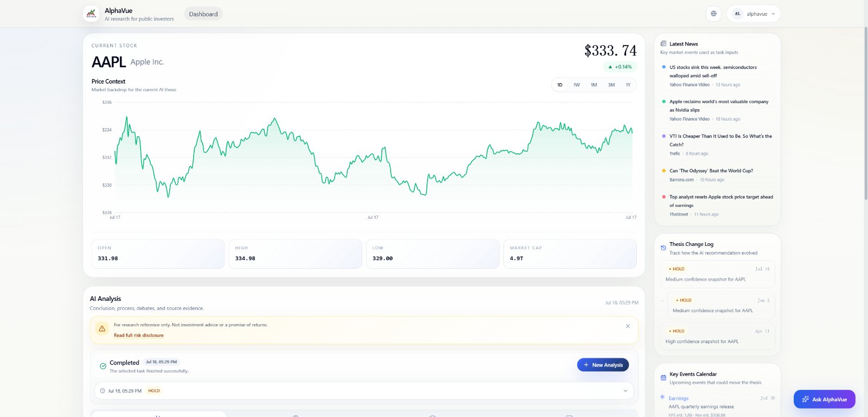Open the Ask AlphaVue assistant
868x417 pixels.
pyautogui.click(x=825, y=399)
